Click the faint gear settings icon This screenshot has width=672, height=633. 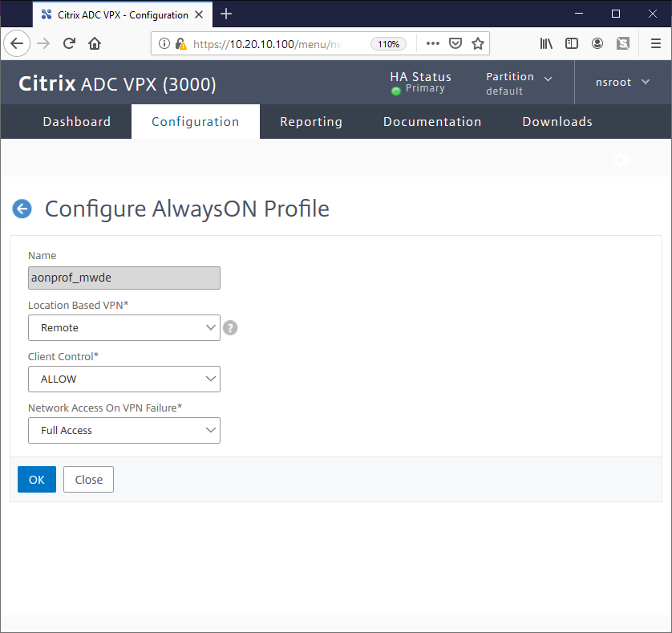point(621,160)
